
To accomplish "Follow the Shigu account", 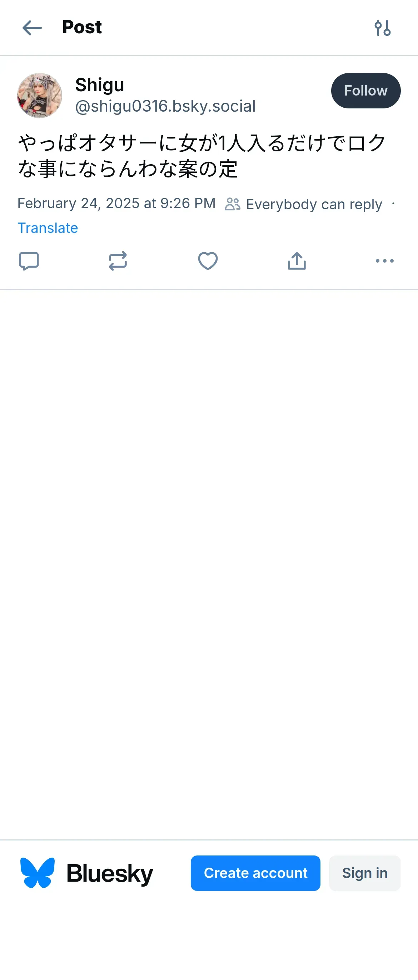I will click(365, 91).
